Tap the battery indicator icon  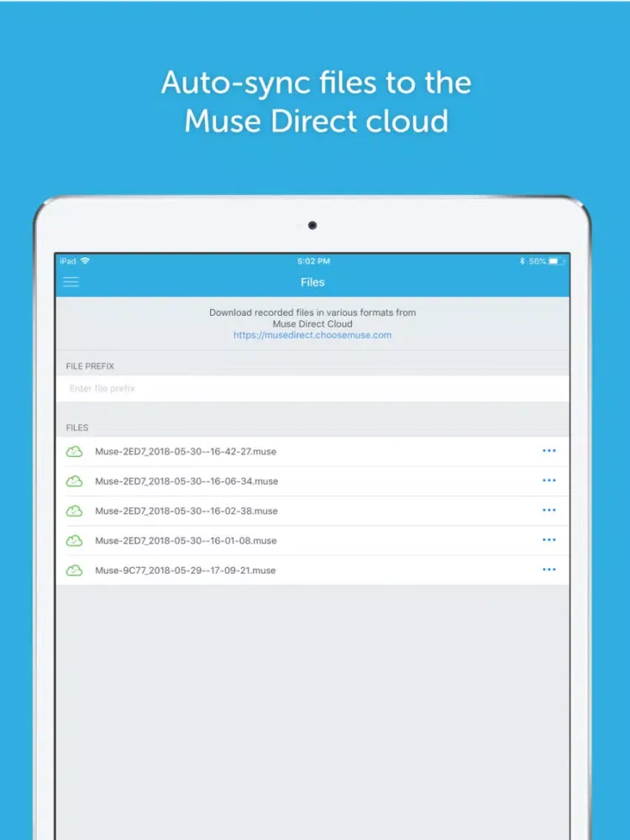pyautogui.click(x=555, y=261)
